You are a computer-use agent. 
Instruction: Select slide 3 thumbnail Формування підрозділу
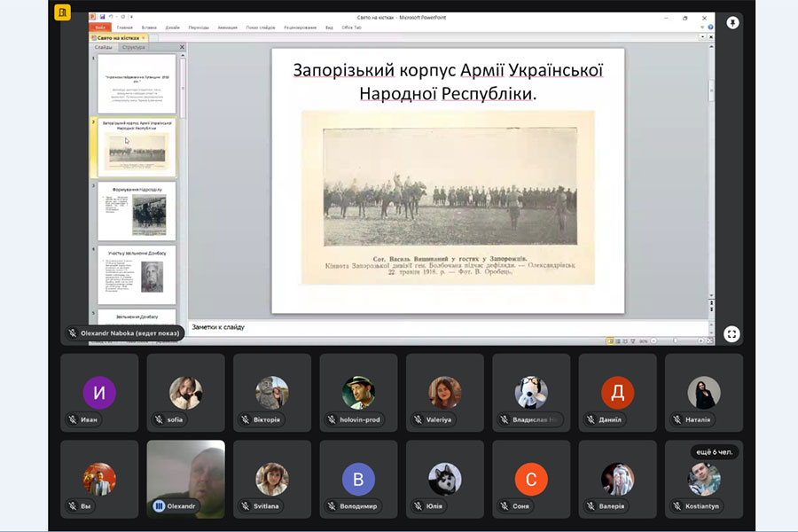137,211
